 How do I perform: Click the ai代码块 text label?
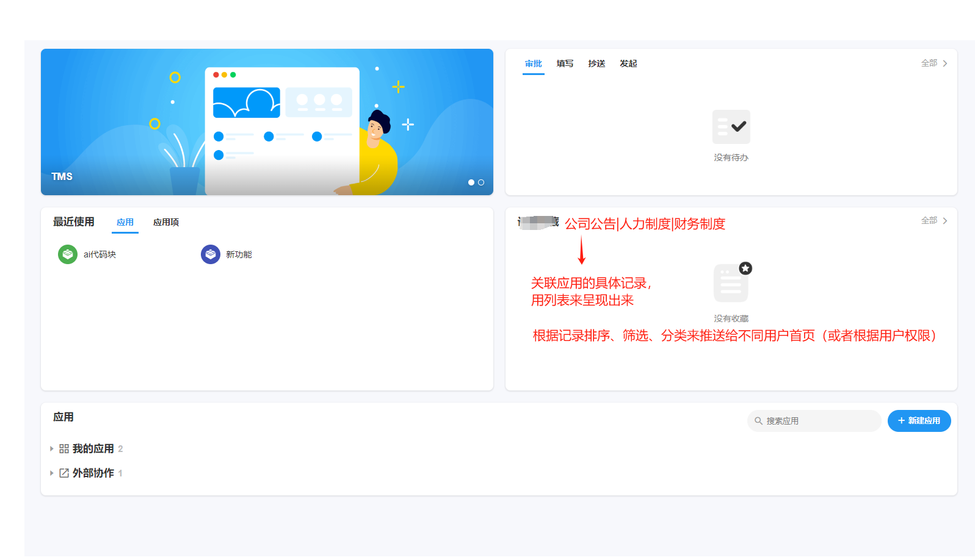(100, 254)
